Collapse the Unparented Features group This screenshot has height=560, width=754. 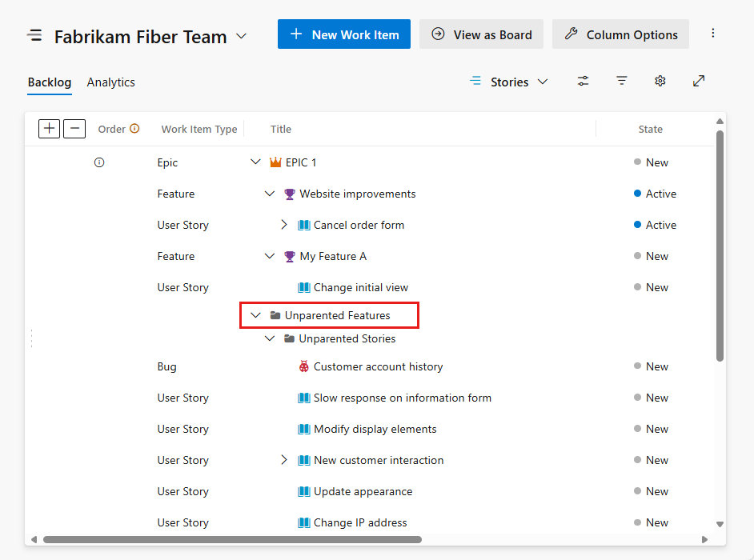(255, 314)
